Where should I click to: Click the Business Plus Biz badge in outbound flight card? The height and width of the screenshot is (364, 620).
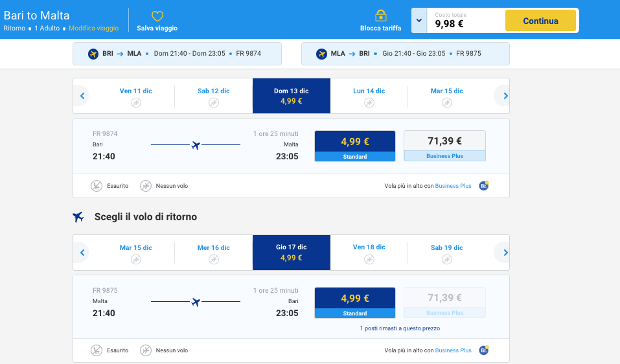pos(483,186)
